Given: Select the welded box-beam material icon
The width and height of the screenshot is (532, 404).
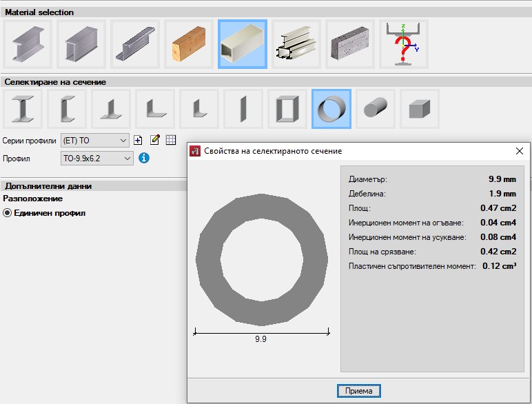Looking at the screenshot, I should pos(81,44).
